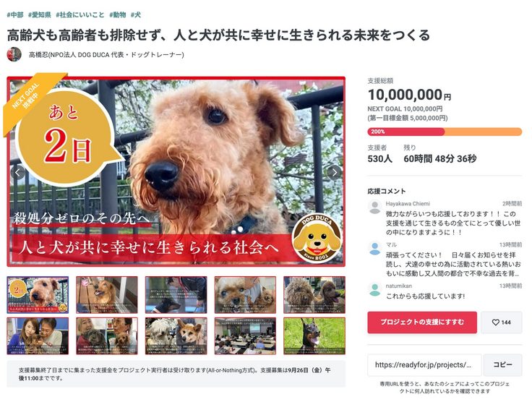The image size is (532, 402).
Task: Click the DOG DUCA logo badge on the main image
Action: [317, 238]
